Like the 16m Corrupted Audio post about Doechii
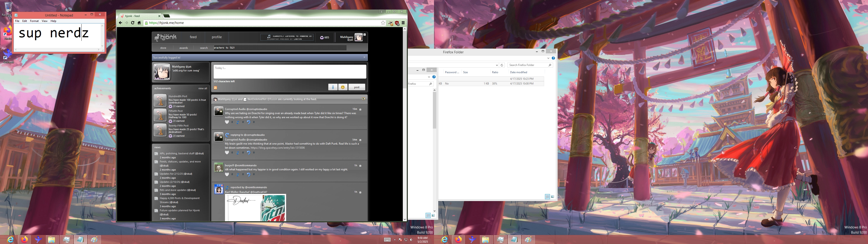 pos(227,122)
